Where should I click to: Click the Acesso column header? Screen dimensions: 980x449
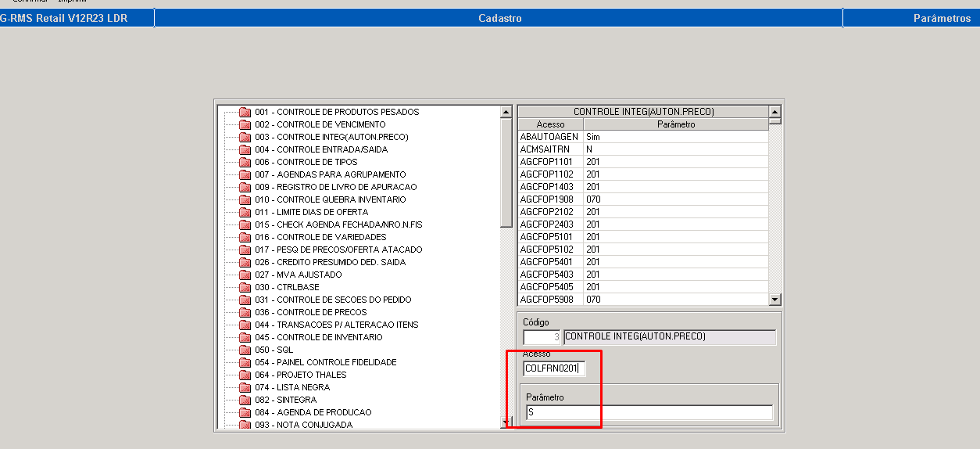pos(550,124)
